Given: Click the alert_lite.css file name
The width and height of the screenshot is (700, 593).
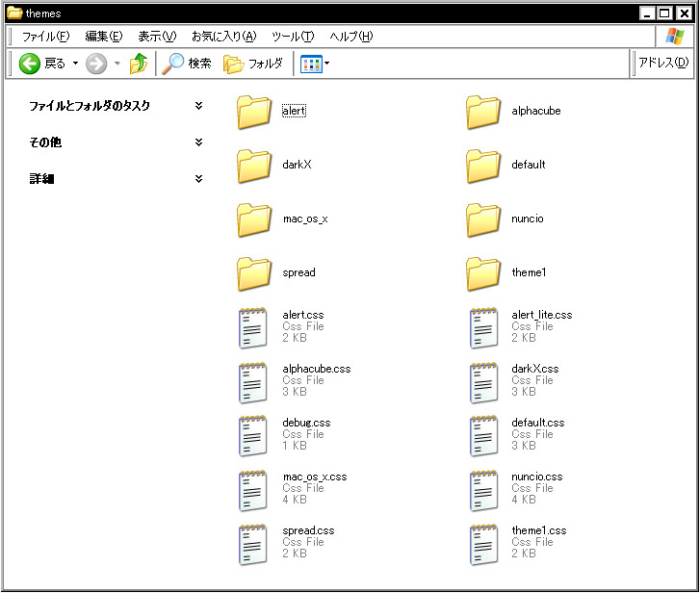Looking at the screenshot, I should (542, 315).
